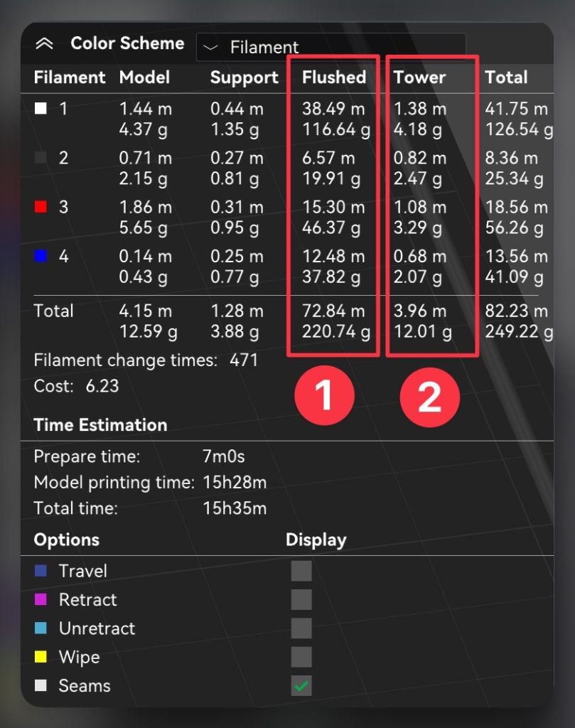Viewport: 575px width, 728px height.
Task: Open the Filament color scheme dropdown
Action: [331, 48]
